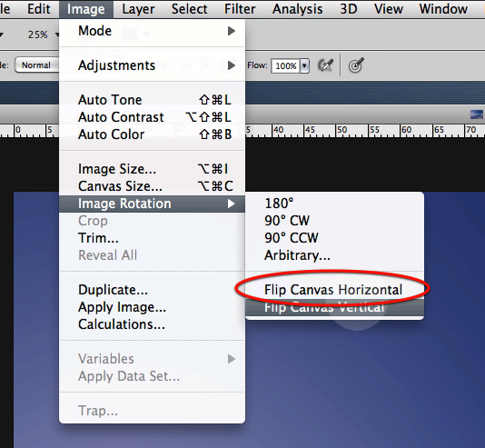
Task: Choose Apply Image command
Action: pyautogui.click(x=152, y=307)
